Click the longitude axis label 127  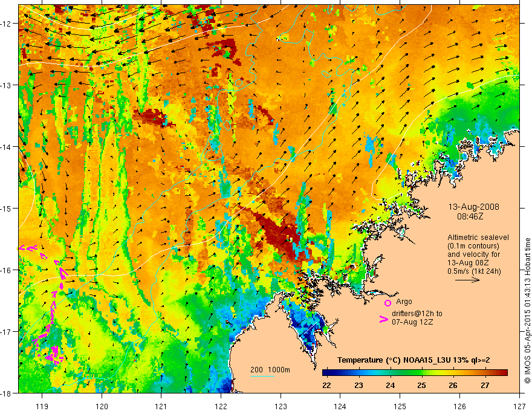pos(519,406)
